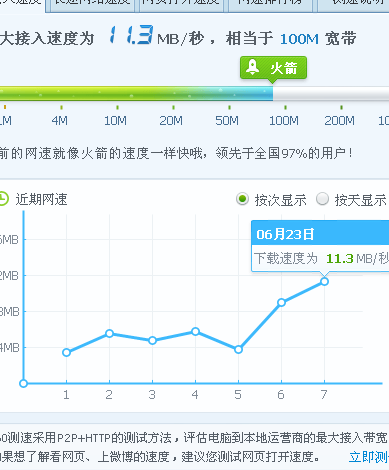Screen dimensions: 389x470
Task: Select the 按天显示 radio button
Action: point(322,199)
